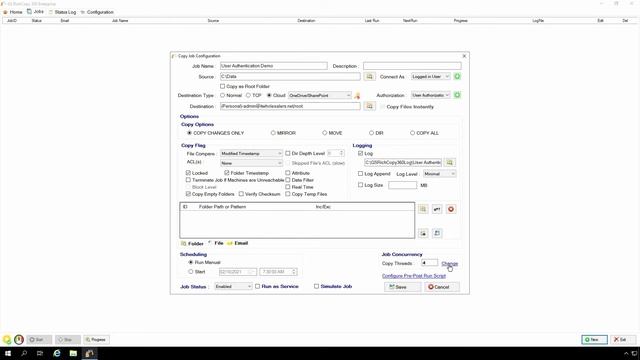Open the Job Status dropdown
This screenshot has height=360, width=640.
click(233, 287)
